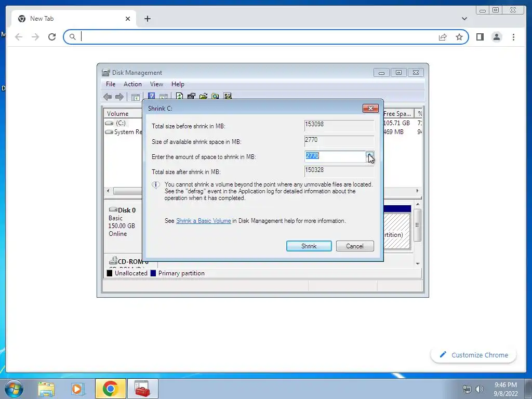Image resolution: width=532 pixels, height=399 pixels.
Task: Click Cancel in Shrink dialog
Action: (x=355, y=246)
